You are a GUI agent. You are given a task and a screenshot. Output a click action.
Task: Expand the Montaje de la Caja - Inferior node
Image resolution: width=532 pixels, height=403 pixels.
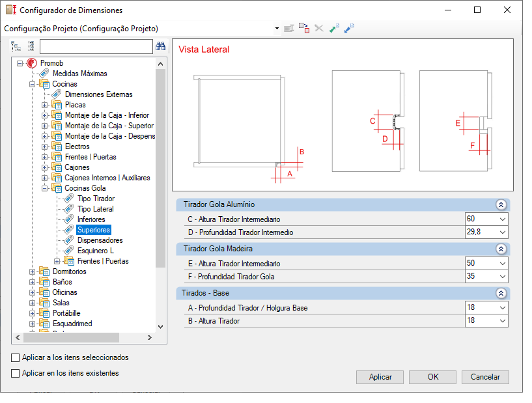[x=44, y=115]
